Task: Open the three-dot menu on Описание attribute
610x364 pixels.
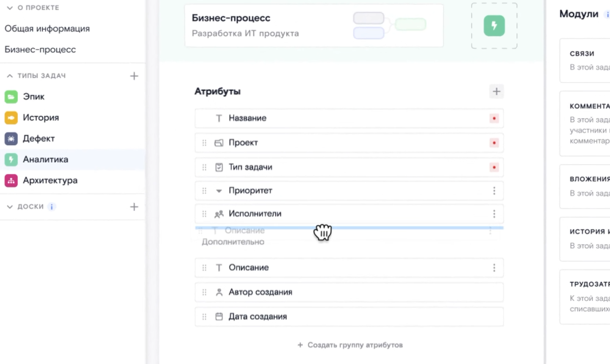Action: (x=494, y=267)
